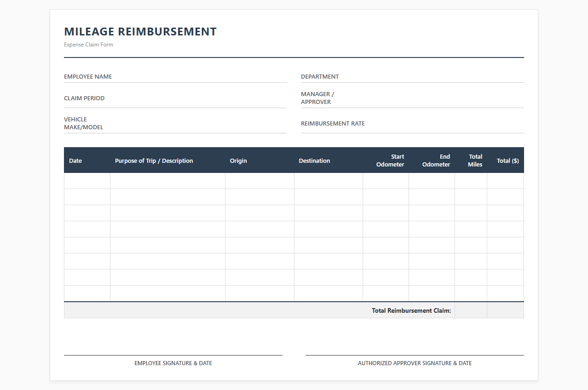The image size is (588, 390).
Task: Click the Expense Claim Form subtitle
Action: 88,45
